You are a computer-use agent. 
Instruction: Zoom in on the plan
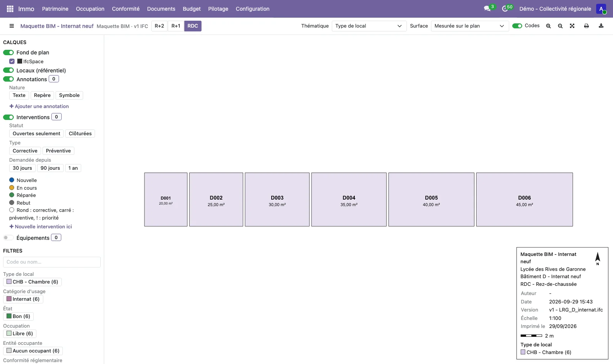548,26
